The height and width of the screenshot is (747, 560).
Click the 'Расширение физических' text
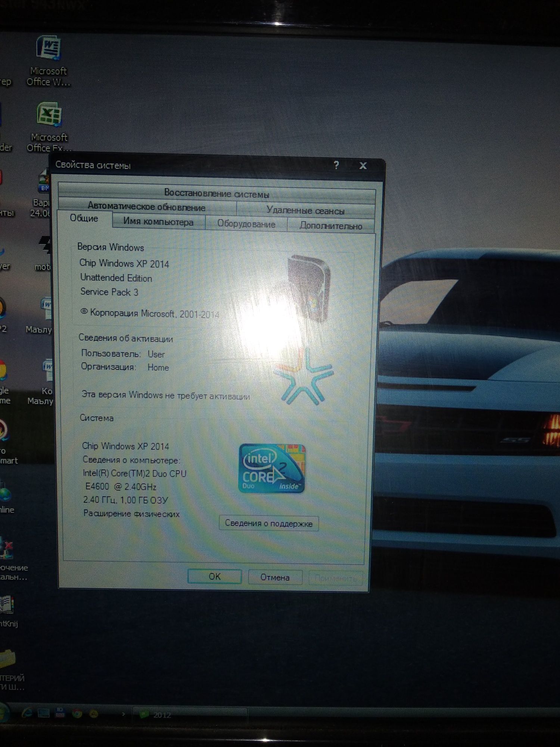[131, 514]
